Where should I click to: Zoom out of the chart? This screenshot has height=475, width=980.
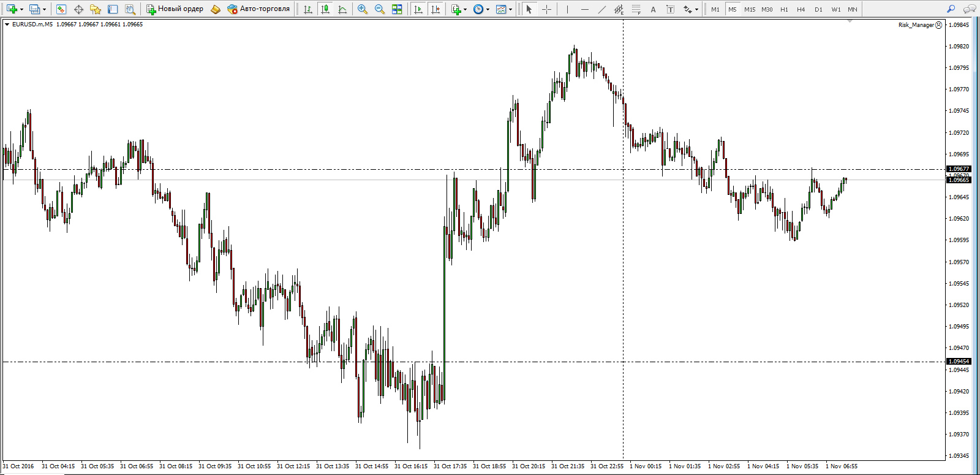point(380,9)
